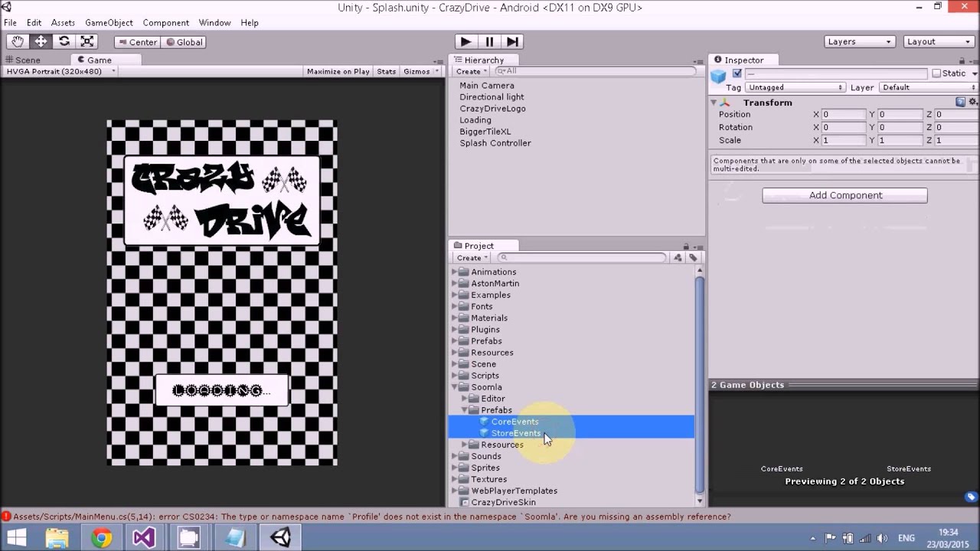980x551 pixels.
Task: Select Splash Controller in Hierarchy
Action: [x=495, y=143]
